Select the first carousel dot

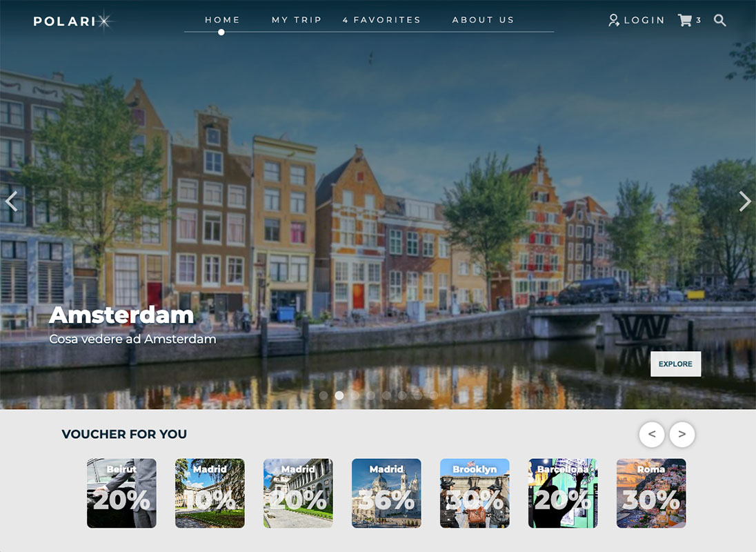324,395
